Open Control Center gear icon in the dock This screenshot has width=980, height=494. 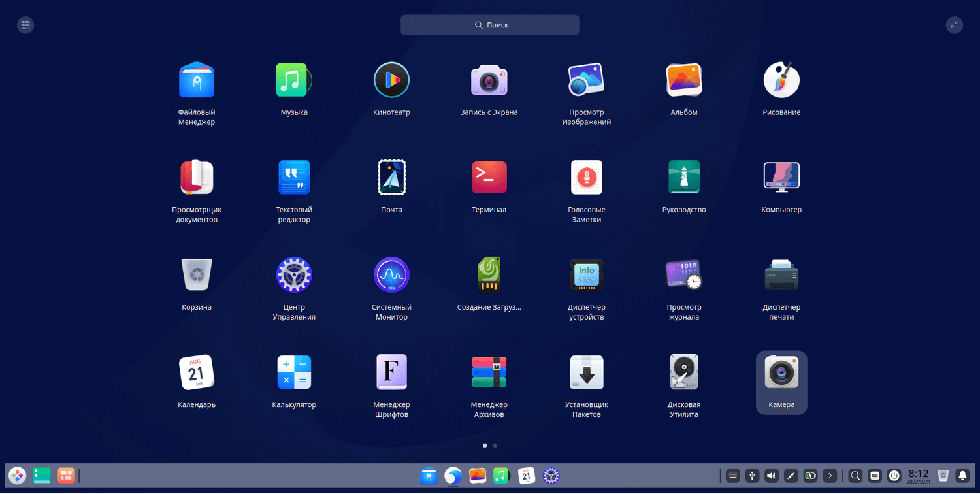point(551,476)
